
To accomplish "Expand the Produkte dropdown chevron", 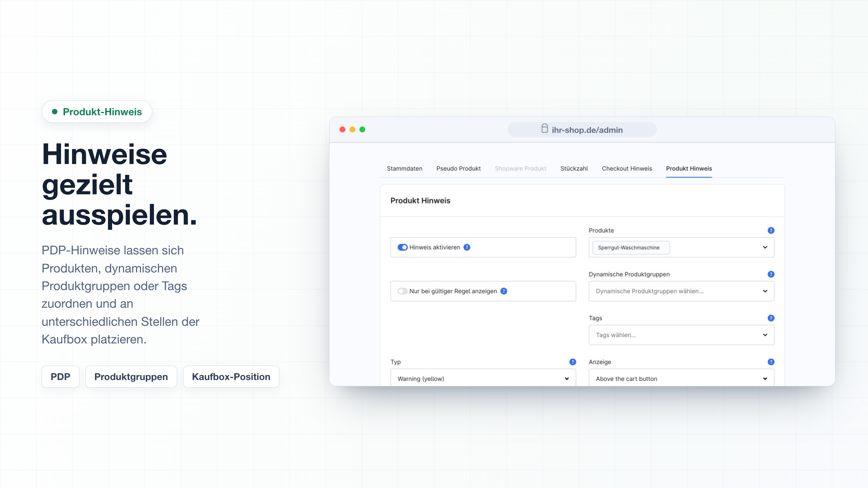I will (x=765, y=247).
